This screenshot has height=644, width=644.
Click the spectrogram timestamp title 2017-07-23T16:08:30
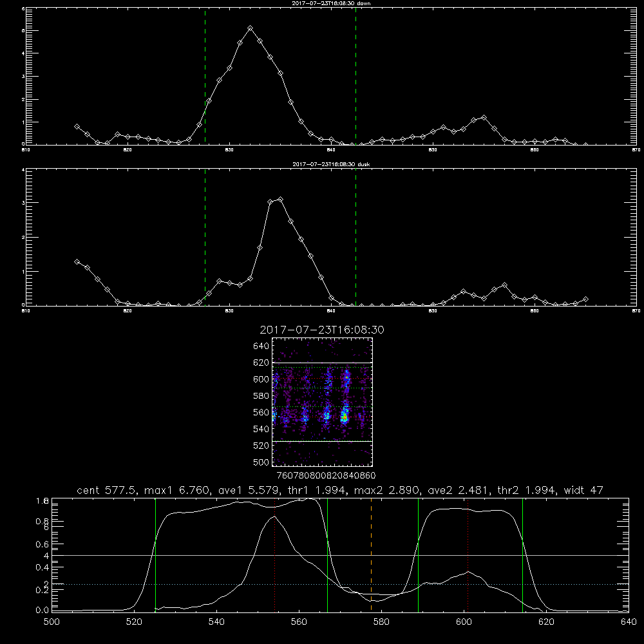[x=322, y=330]
